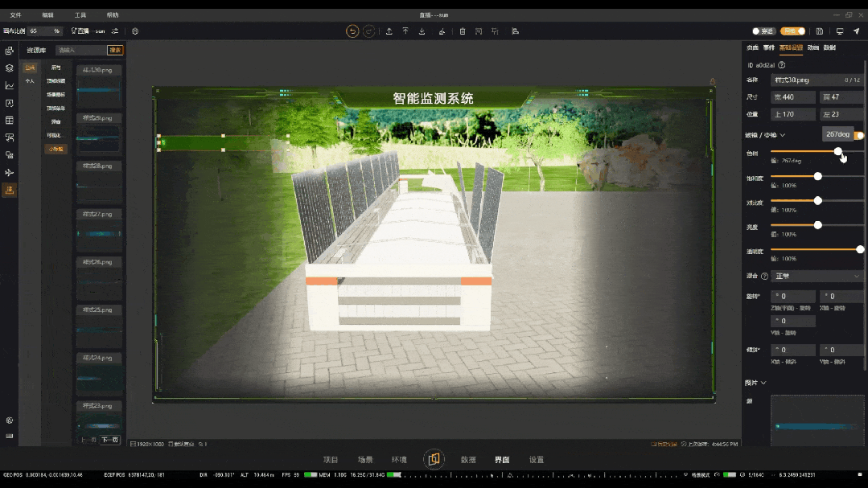The height and width of the screenshot is (488, 868).
Task: Click the gear settings icon beside canvas name
Action: (x=135, y=31)
